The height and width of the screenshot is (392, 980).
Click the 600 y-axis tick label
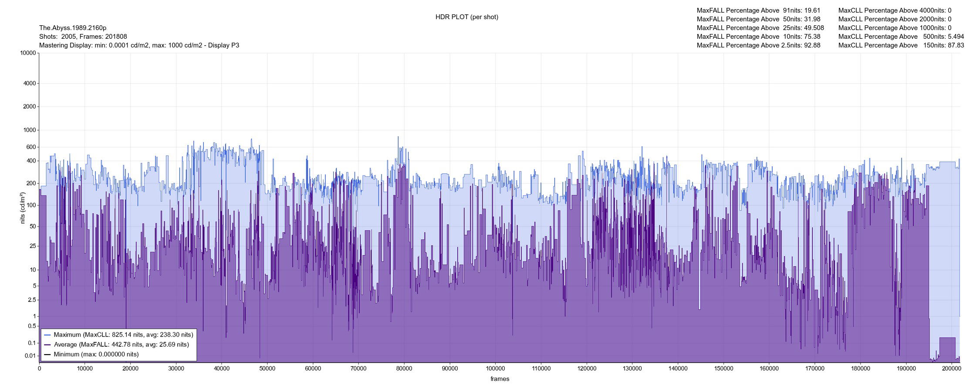click(31, 147)
